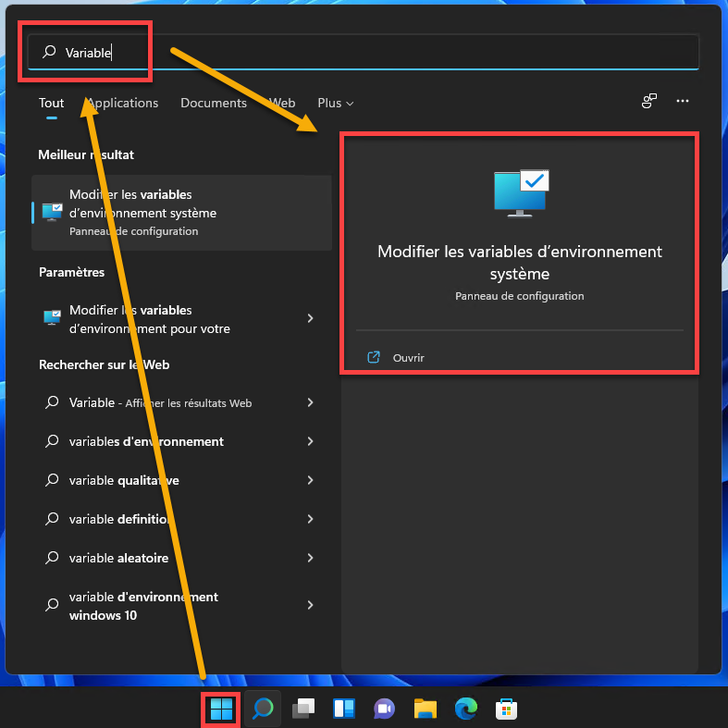Select 'variable definition' web suggestion
The width and height of the screenshot is (728, 728).
tap(181, 519)
